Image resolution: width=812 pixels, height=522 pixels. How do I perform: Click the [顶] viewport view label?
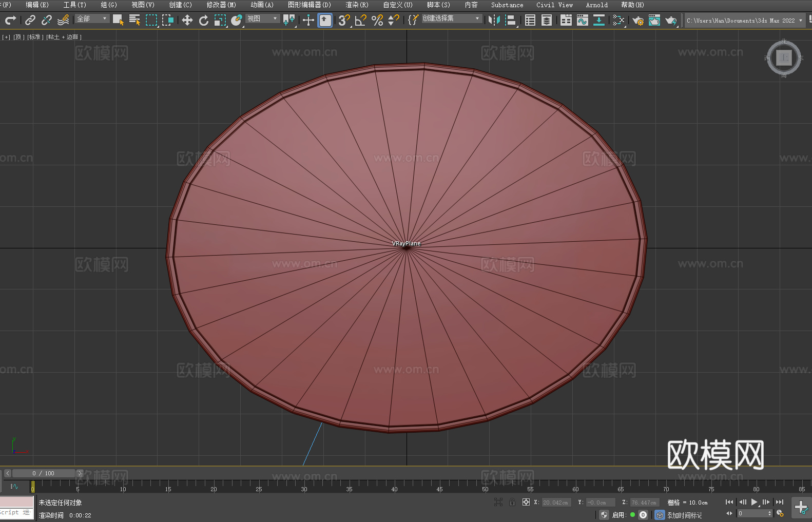[18, 37]
